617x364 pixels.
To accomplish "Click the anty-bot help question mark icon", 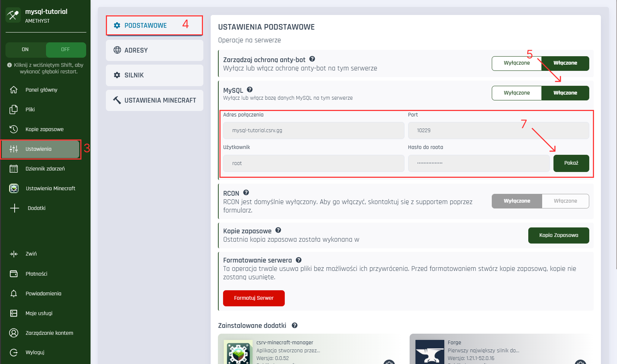I will [312, 59].
